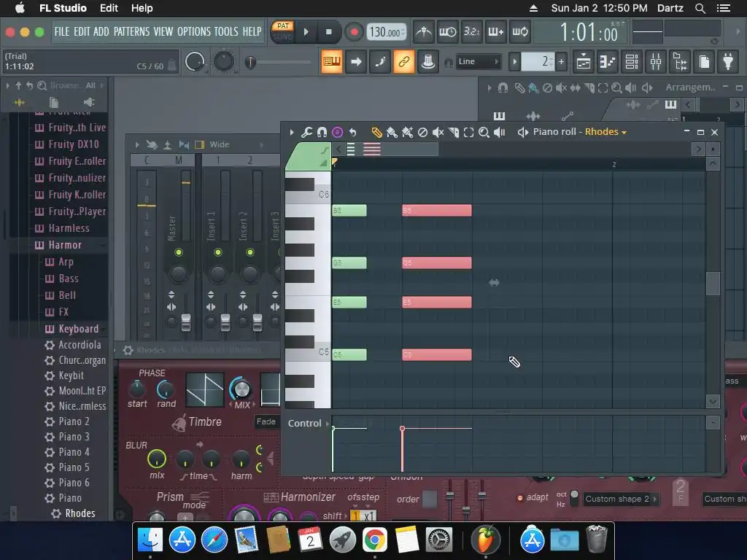Click the metronome icon in transport bar
747x560 pixels.
coord(424,32)
